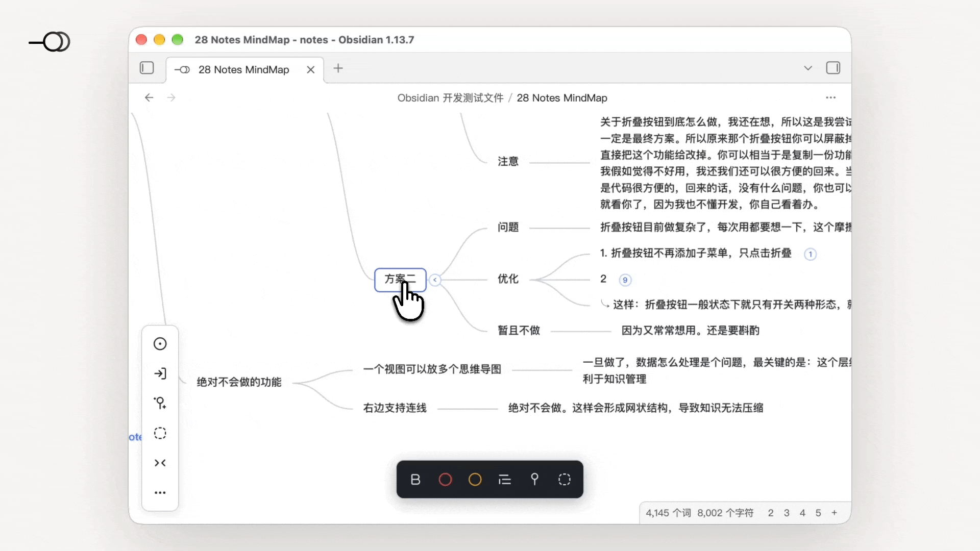Set level 3 in the status bar
This screenshot has width=980, height=551.
[787, 513]
